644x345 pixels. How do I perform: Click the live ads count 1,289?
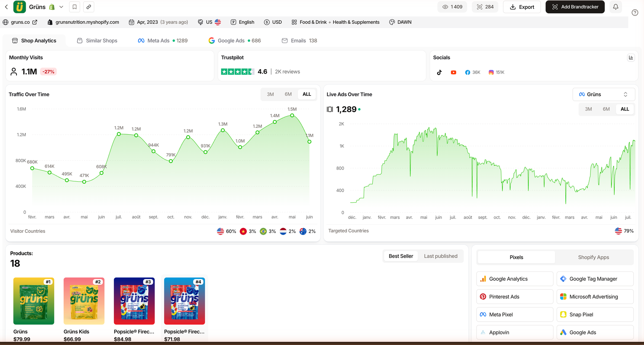click(x=346, y=109)
